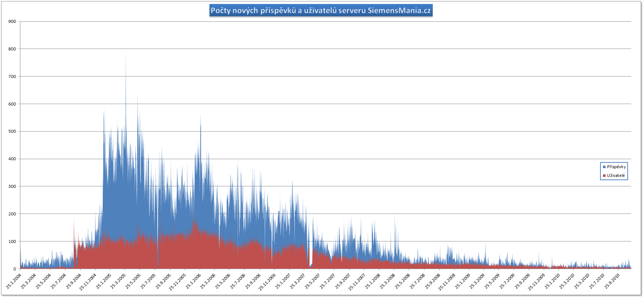Select the 25.7.2010 date axis label
The height and width of the screenshot is (298, 644).
(596, 281)
